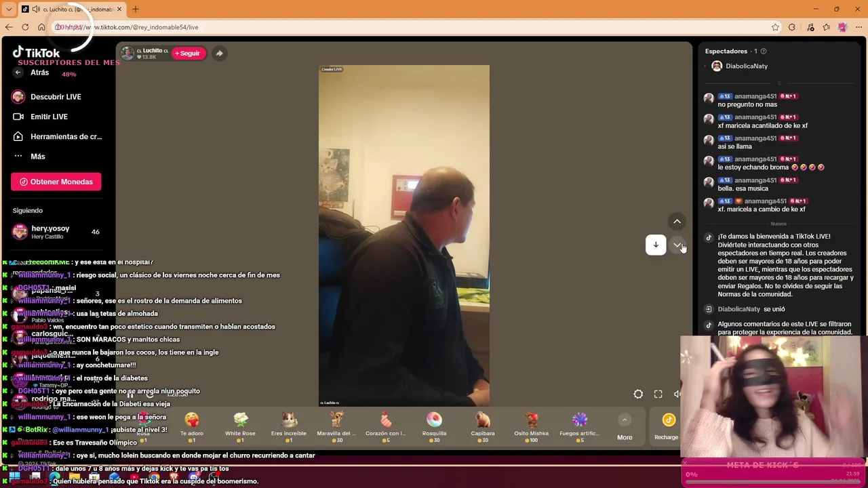Open browser settings ellipsis menu

click(859, 27)
